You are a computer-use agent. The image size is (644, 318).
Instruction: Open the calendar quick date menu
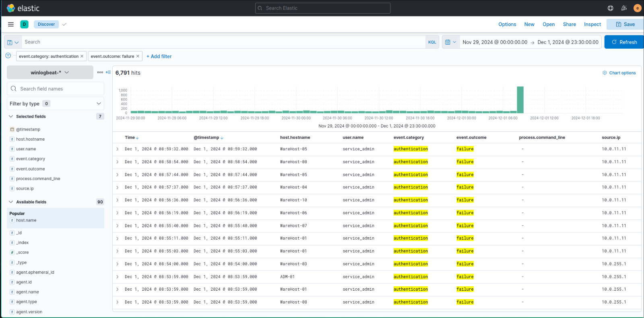pyautogui.click(x=450, y=42)
